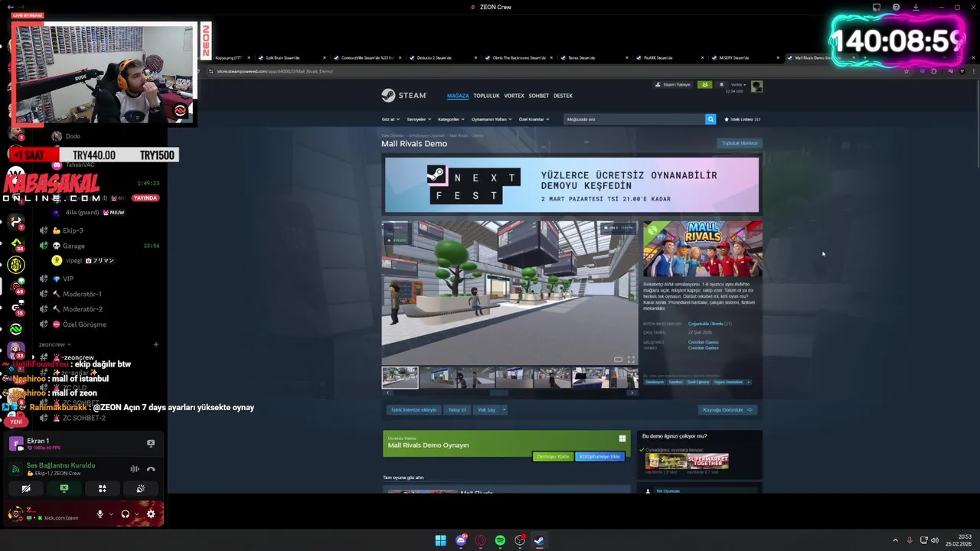Toggle Discord screen share button
The height and width of the screenshot is (551, 980).
tap(64, 488)
